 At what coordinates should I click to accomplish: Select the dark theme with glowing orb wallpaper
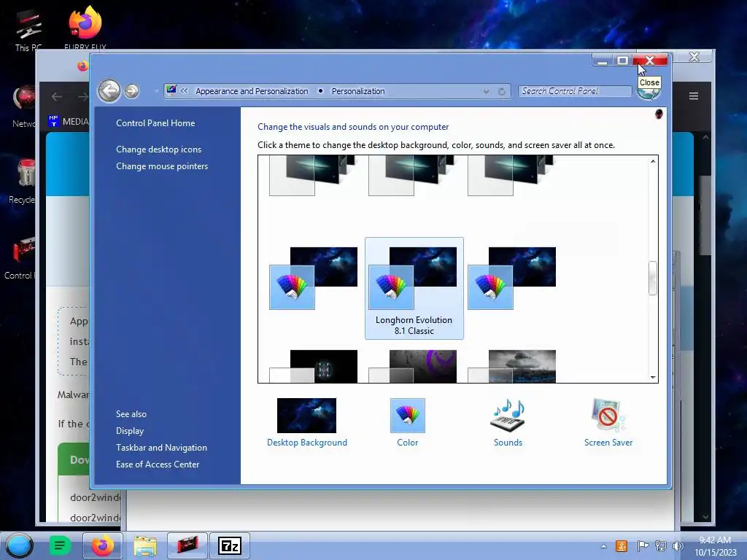pyautogui.click(x=314, y=366)
